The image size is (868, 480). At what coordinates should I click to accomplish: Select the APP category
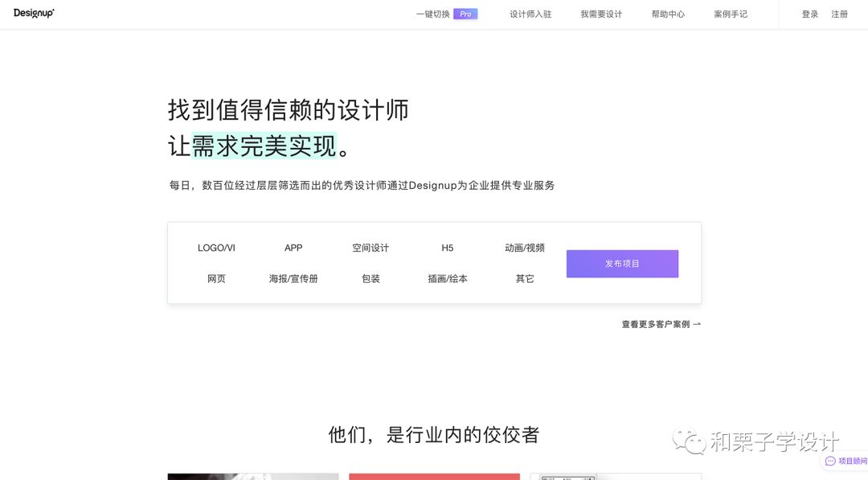(x=293, y=248)
